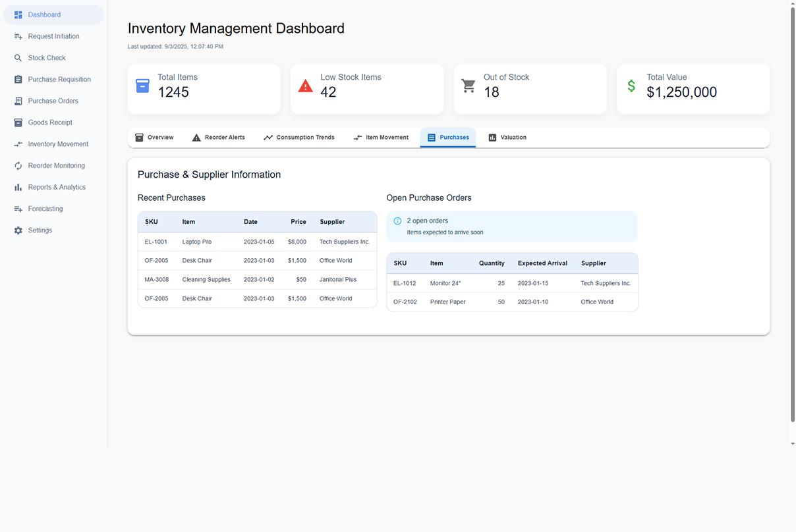Click the Purchase Requisition clipboard icon
This screenshot has width=796, height=532.
tap(18, 80)
